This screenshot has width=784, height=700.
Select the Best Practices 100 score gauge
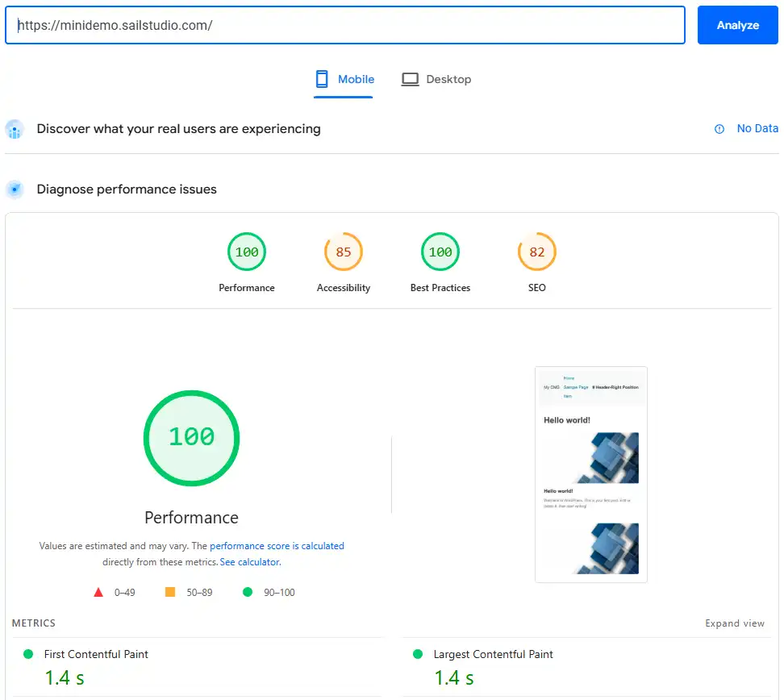coord(440,252)
